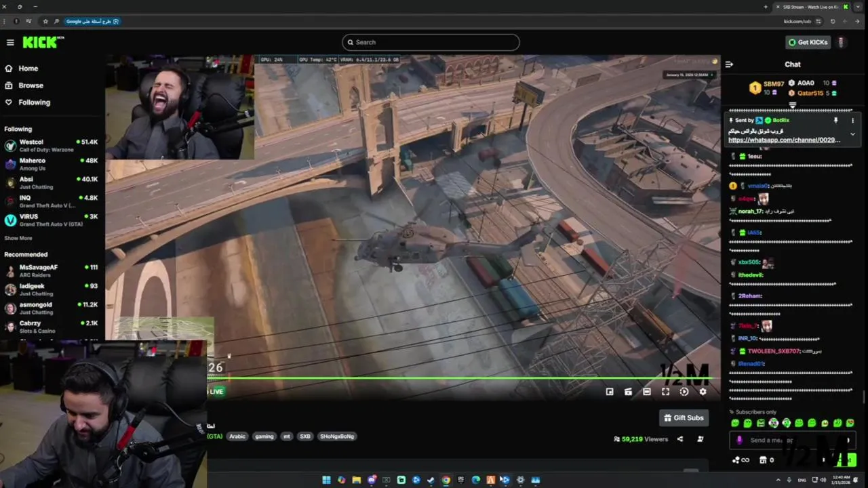This screenshot has width=868, height=488.
Task: Toggle theater mode in player
Action: point(647,392)
